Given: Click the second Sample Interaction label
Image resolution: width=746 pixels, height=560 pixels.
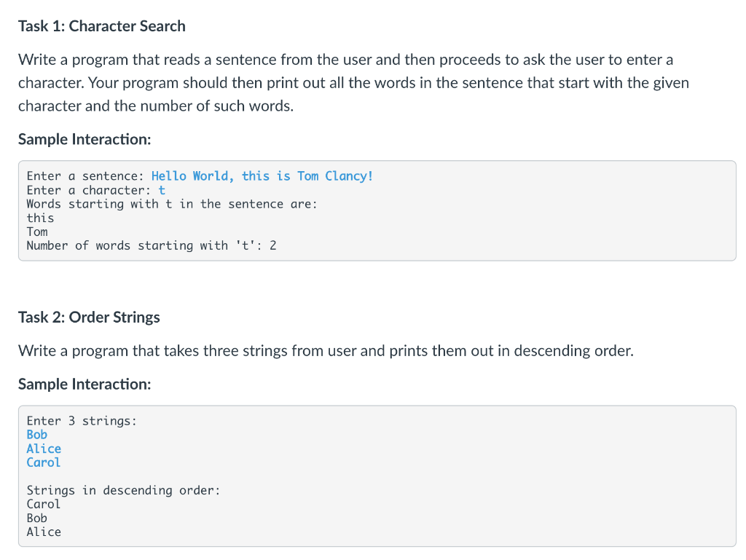Looking at the screenshot, I should [x=85, y=384].
